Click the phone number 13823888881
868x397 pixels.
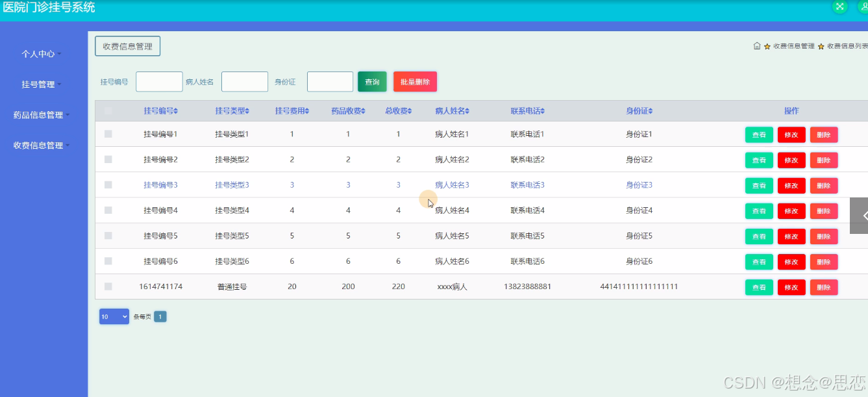(x=527, y=287)
